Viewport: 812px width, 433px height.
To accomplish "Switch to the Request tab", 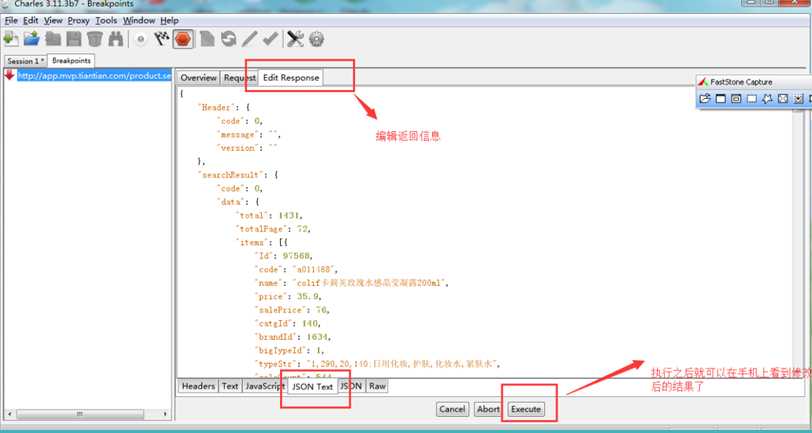I will (240, 78).
